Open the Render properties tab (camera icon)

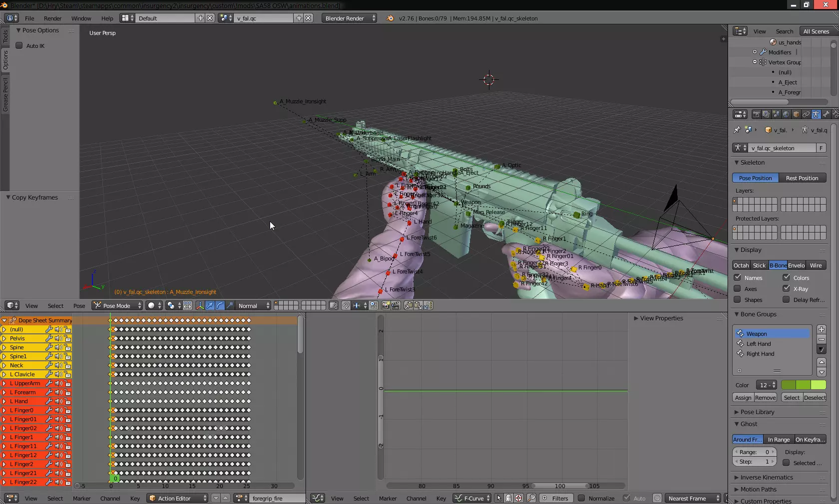tap(756, 115)
